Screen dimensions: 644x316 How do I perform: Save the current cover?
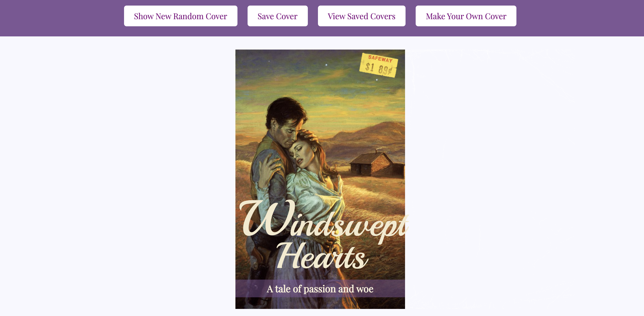coord(277,16)
